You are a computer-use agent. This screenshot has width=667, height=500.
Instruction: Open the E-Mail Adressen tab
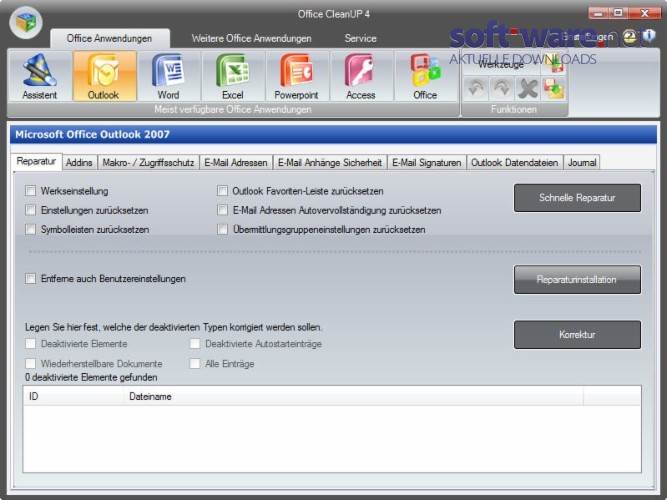236,163
